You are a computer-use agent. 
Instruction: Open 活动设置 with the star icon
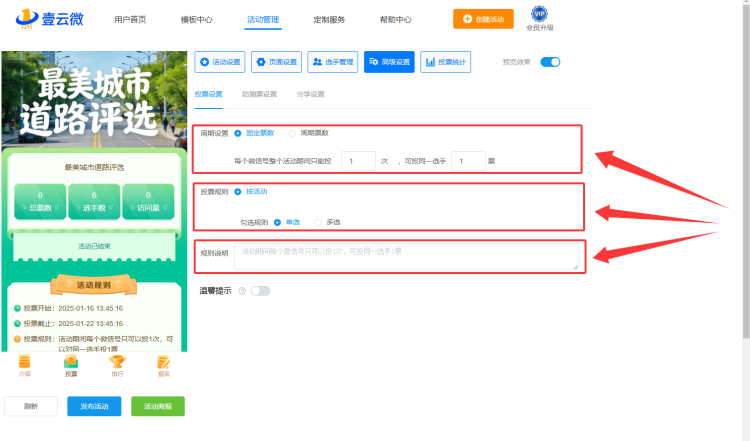click(x=220, y=62)
